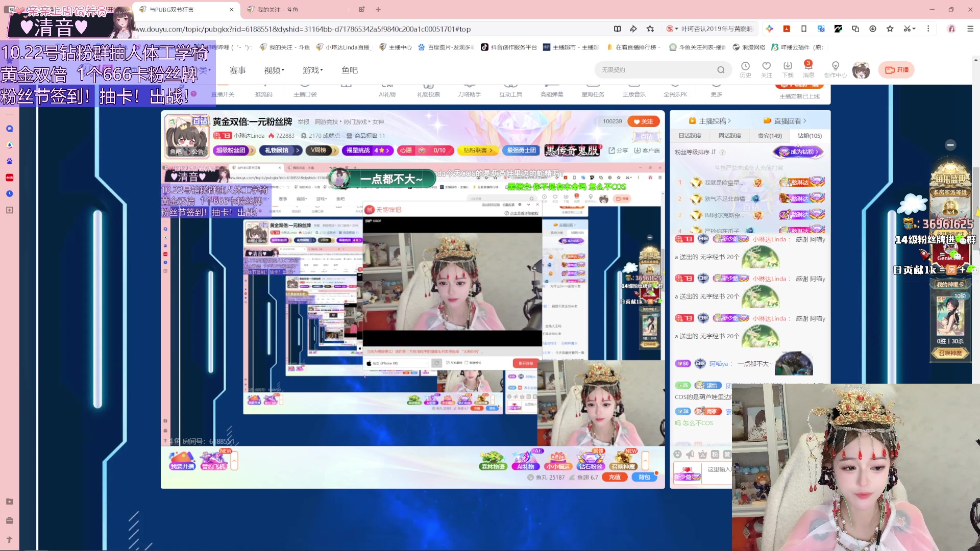Click the browser address bar URL
Viewport: 980px width, 551px height.
click(304, 29)
